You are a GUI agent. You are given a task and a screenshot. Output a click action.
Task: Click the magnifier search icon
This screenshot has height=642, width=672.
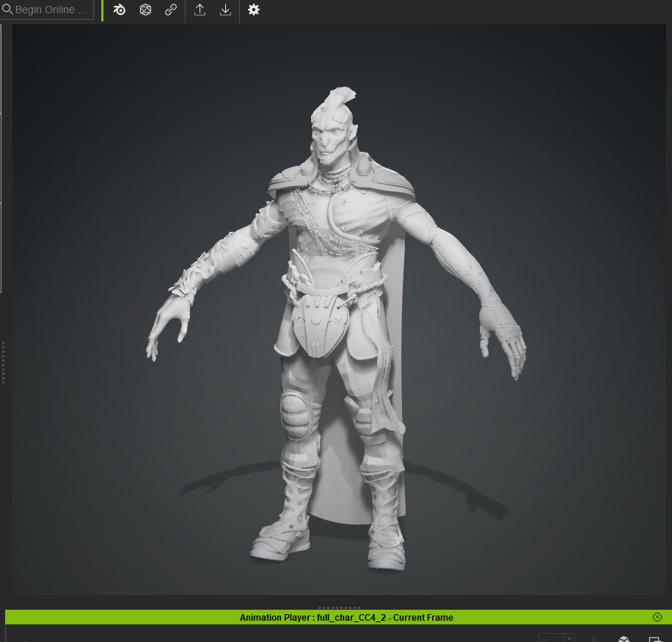[7, 9]
